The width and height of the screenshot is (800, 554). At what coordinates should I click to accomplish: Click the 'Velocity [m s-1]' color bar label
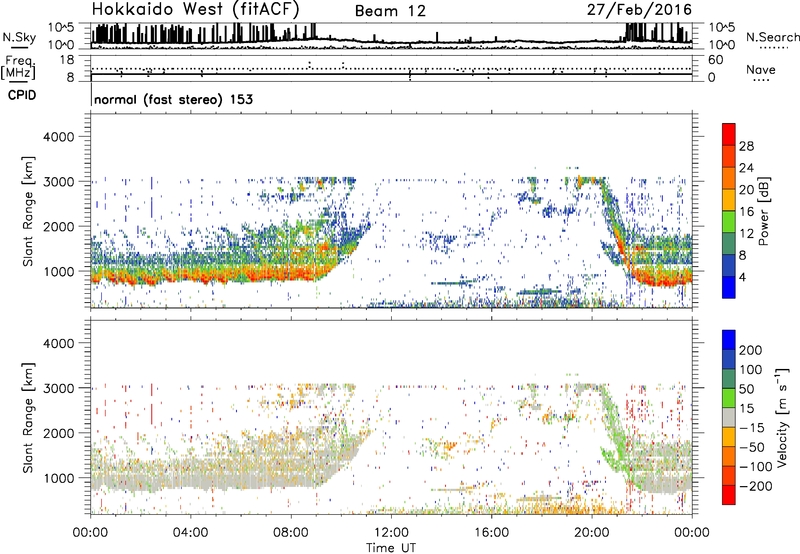tap(781, 417)
